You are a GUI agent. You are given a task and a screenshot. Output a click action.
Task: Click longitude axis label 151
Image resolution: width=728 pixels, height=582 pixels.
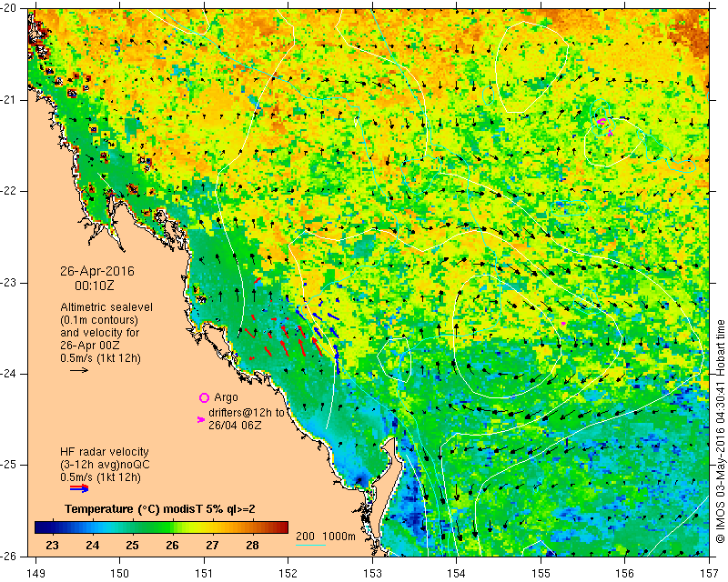(x=204, y=573)
